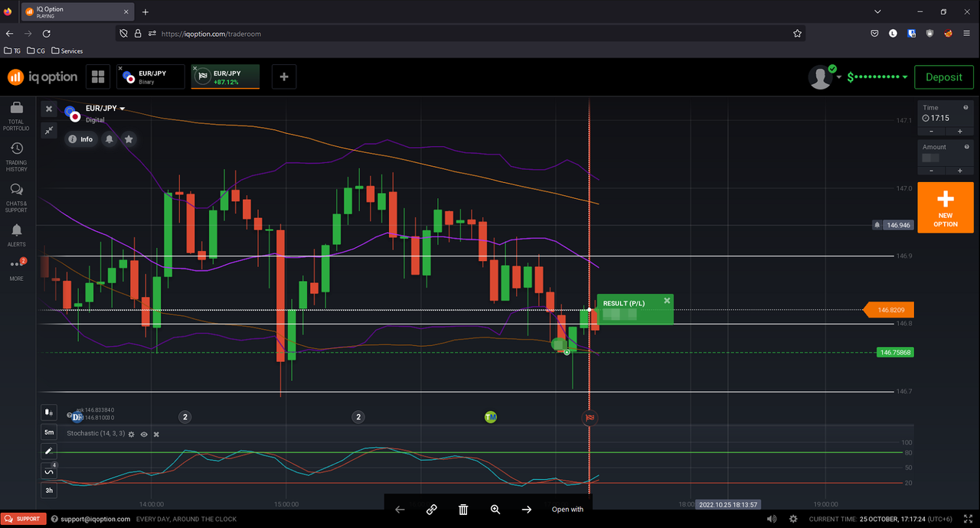Select the EUR/JPY +87.12% tab
Image resolution: width=980 pixels, height=528 pixels.
click(x=225, y=77)
